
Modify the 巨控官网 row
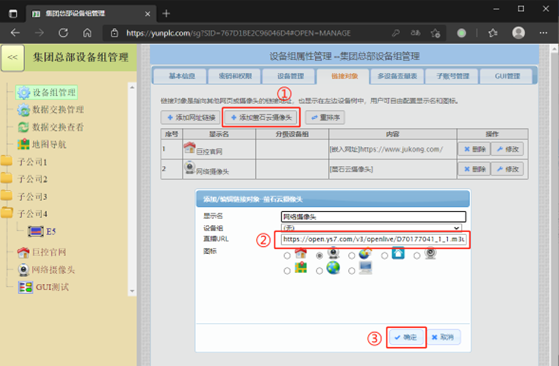(x=507, y=149)
